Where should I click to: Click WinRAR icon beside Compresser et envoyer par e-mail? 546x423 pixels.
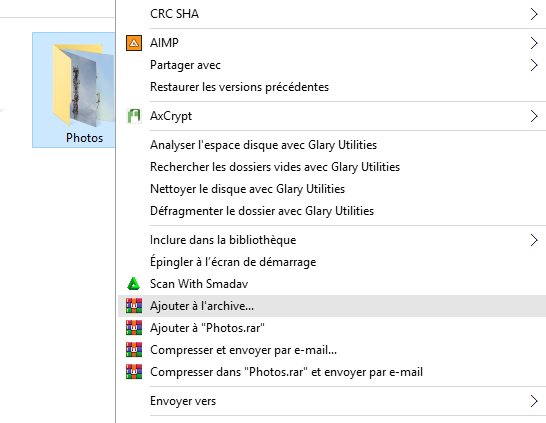pyautogui.click(x=134, y=350)
